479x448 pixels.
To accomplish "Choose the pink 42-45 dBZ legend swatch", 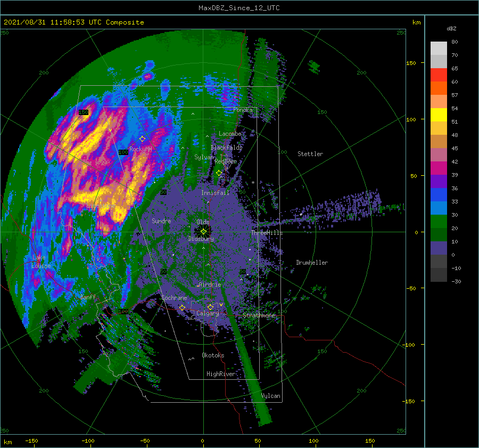I will pos(439,154).
